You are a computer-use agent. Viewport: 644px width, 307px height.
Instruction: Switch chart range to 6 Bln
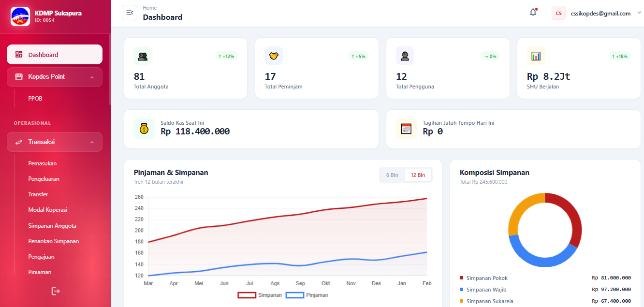(392, 175)
